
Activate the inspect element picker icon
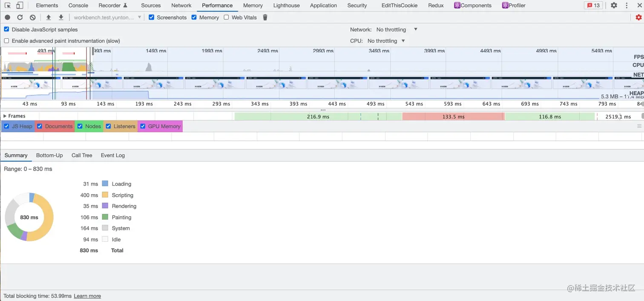click(8, 6)
